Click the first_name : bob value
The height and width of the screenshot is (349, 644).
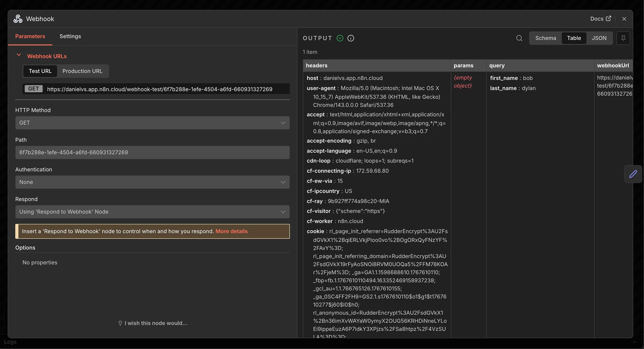(x=511, y=78)
